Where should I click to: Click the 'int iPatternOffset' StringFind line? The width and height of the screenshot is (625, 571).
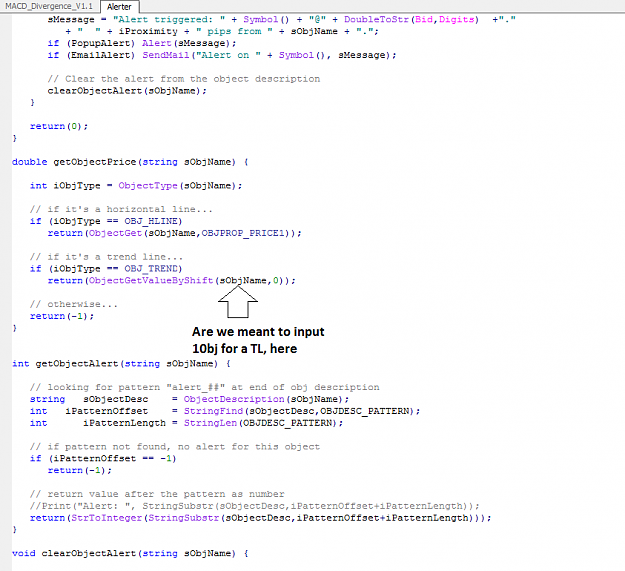225,411
